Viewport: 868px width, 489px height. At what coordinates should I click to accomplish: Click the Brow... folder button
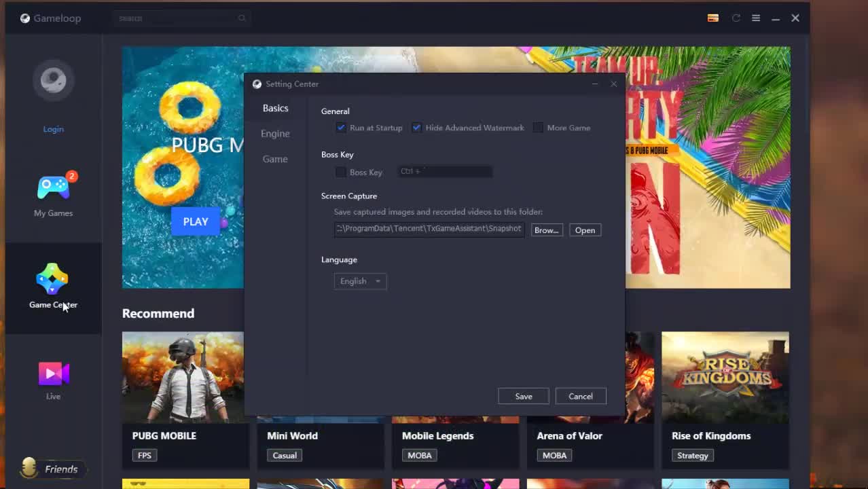[x=547, y=230]
